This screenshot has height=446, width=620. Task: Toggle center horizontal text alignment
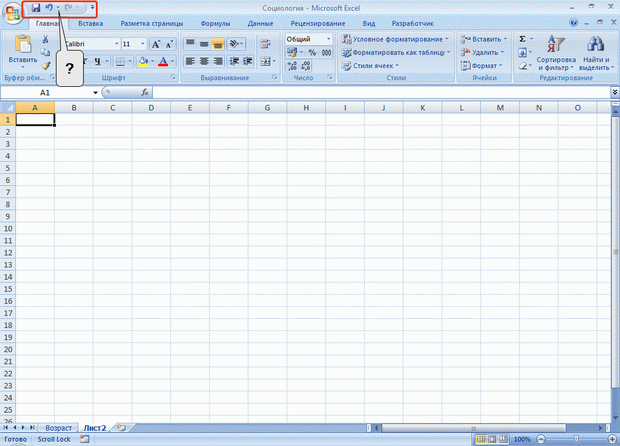[204, 61]
